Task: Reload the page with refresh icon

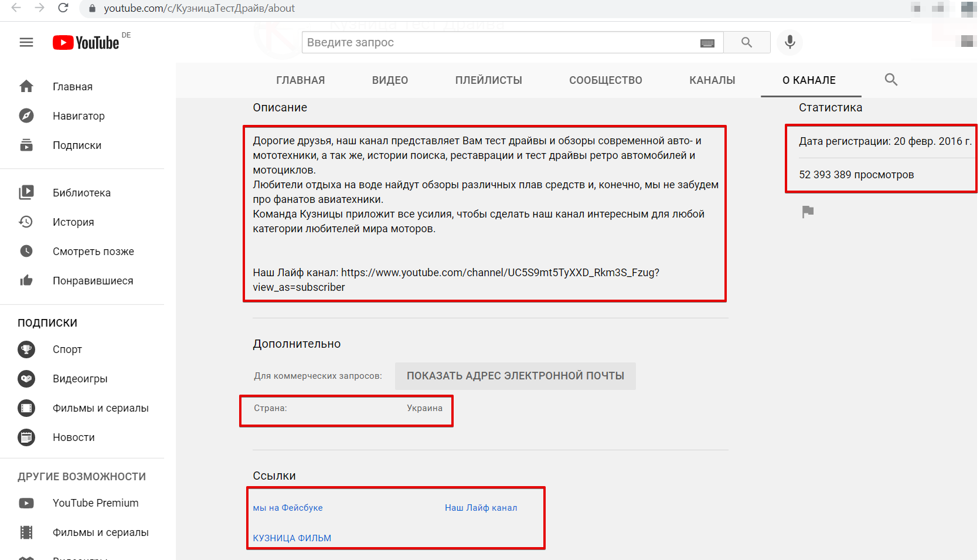Action: pyautogui.click(x=63, y=8)
